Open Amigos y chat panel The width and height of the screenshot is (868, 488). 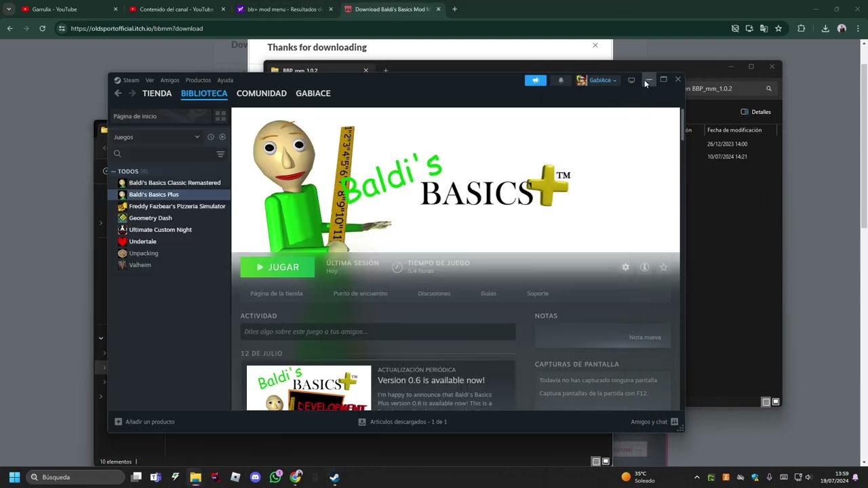coord(654,422)
